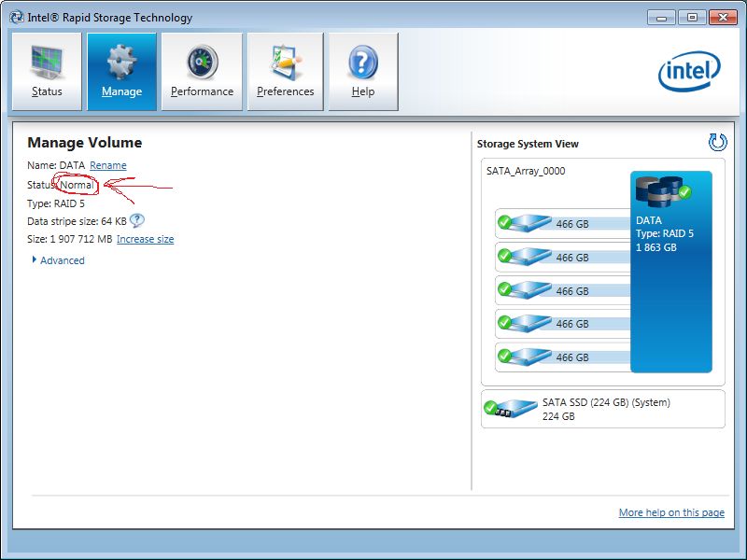Close the Intel Rapid Storage Technology window

pyautogui.click(x=723, y=18)
